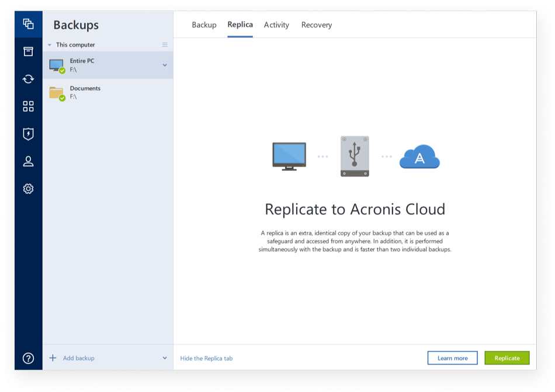Expand the Entire PC backup chevron

165,65
